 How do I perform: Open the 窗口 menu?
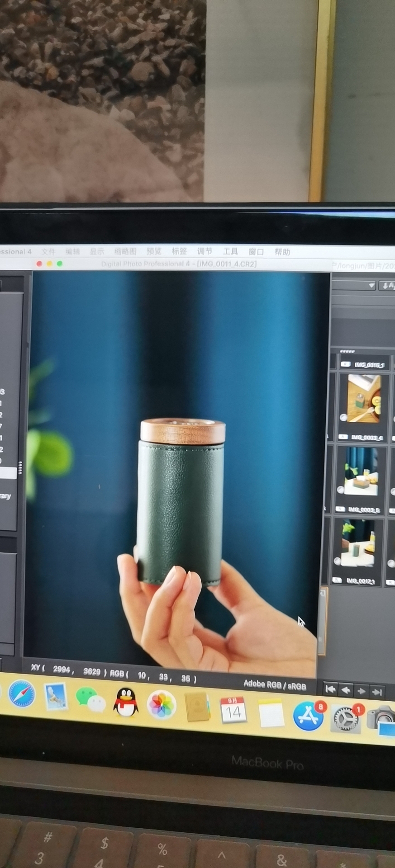[256, 251]
